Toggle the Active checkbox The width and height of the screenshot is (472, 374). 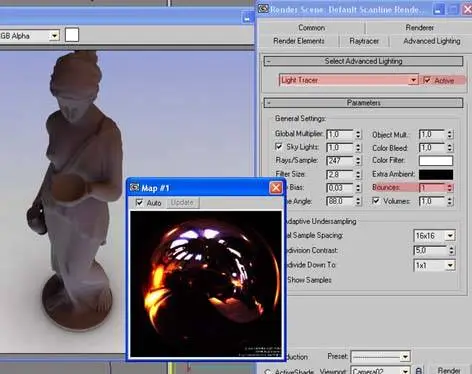coord(427,80)
